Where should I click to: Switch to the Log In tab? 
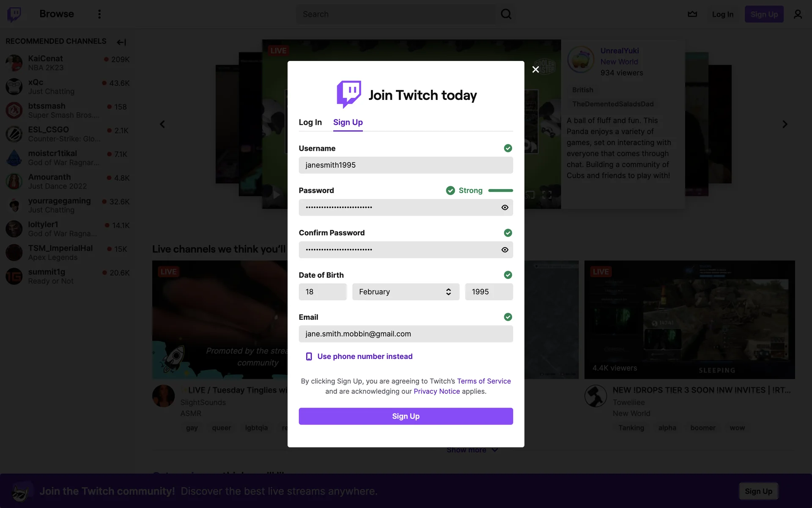(310, 122)
